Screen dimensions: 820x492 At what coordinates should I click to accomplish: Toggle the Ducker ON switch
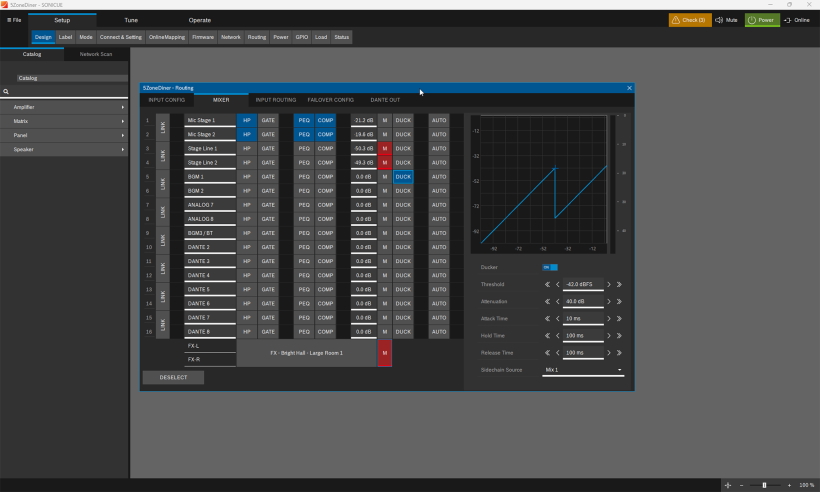click(550, 267)
